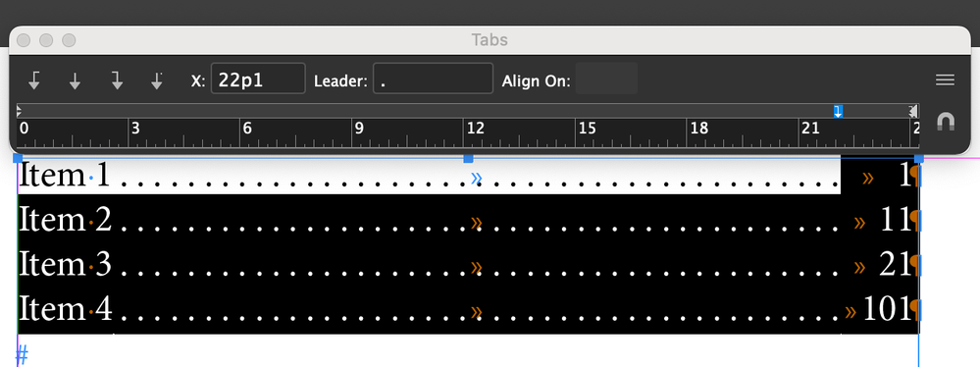Image resolution: width=980 pixels, height=367 pixels.
Task: Click the ruler at the 18 pica mark
Action: tap(688, 132)
